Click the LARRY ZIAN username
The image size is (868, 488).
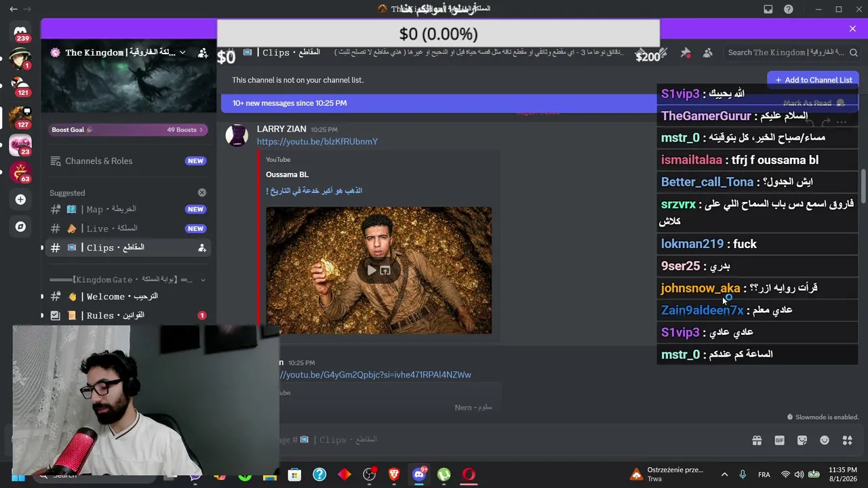coord(281,129)
